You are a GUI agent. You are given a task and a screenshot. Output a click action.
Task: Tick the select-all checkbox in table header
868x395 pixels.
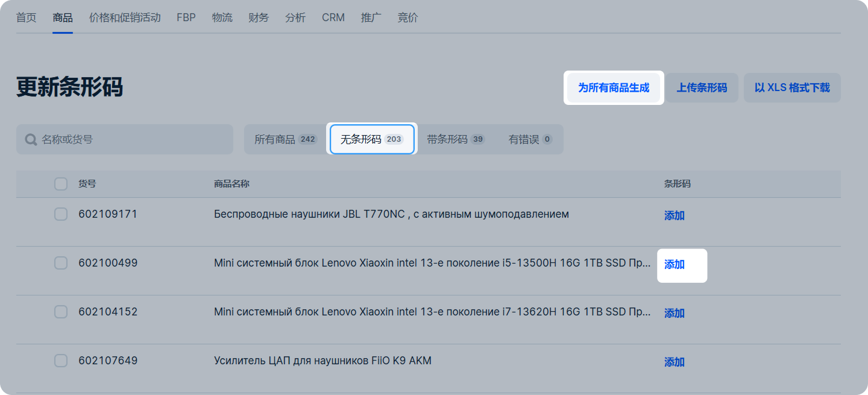(x=61, y=184)
